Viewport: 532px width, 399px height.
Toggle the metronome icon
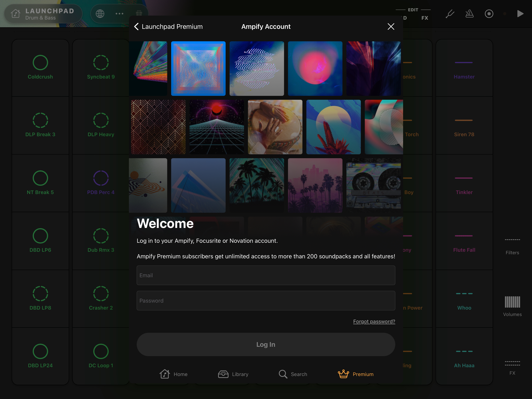tap(469, 14)
